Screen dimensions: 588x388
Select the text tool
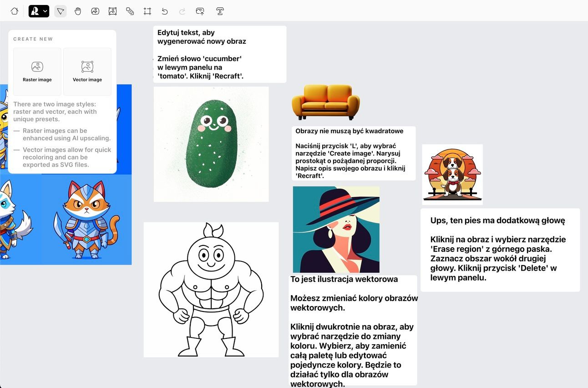click(x=220, y=11)
